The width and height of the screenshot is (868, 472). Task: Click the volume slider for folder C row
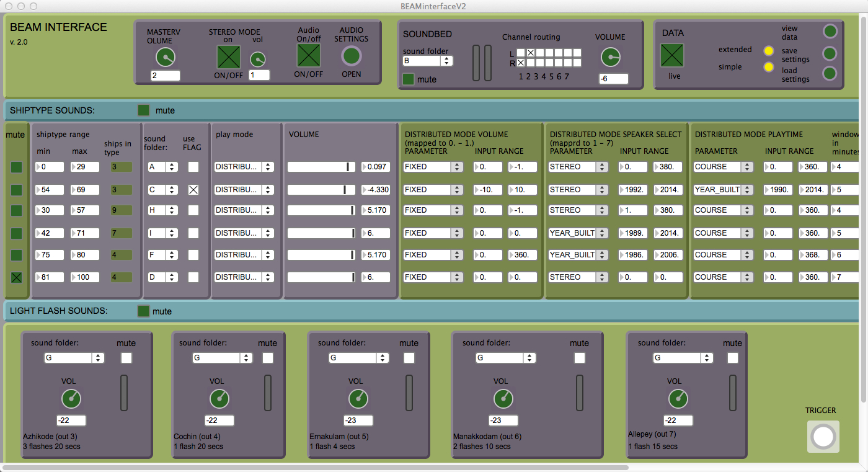click(321, 190)
